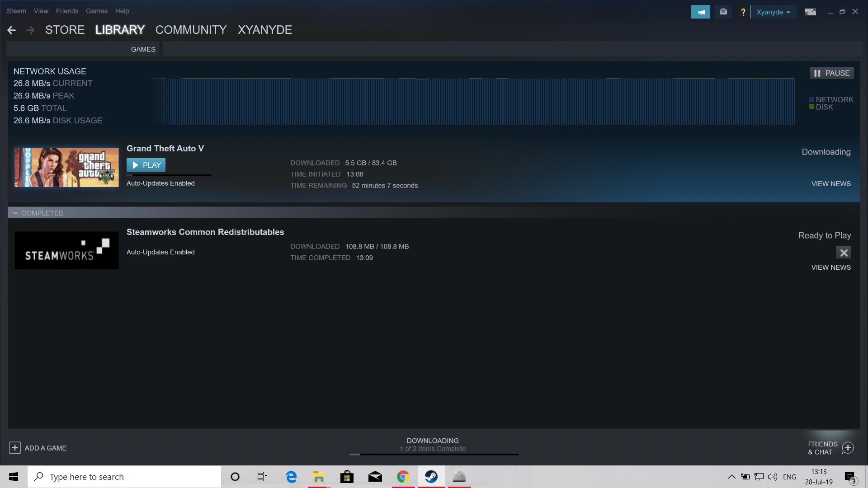Click the back navigation arrow
Viewport: 868px width, 488px height.
click(x=12, y=30)
